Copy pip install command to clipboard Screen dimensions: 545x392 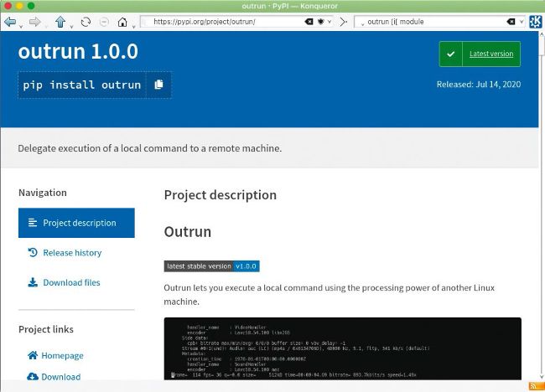(x=159, y=85)
